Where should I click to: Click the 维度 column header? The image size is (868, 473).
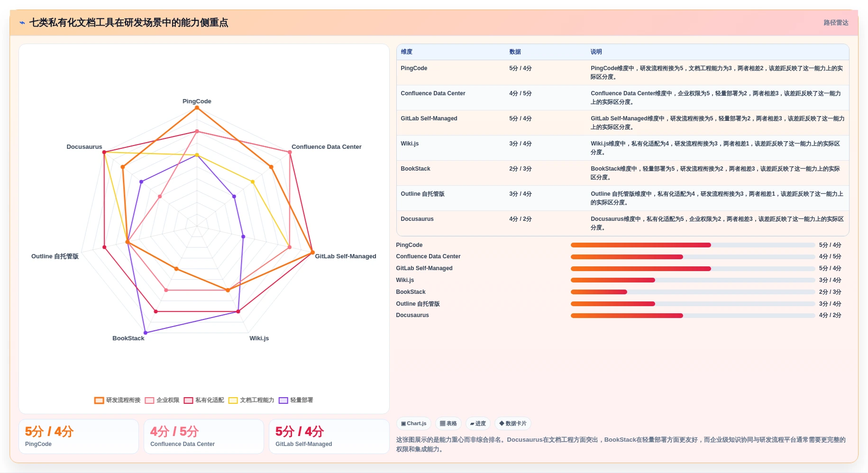point(407,52)
